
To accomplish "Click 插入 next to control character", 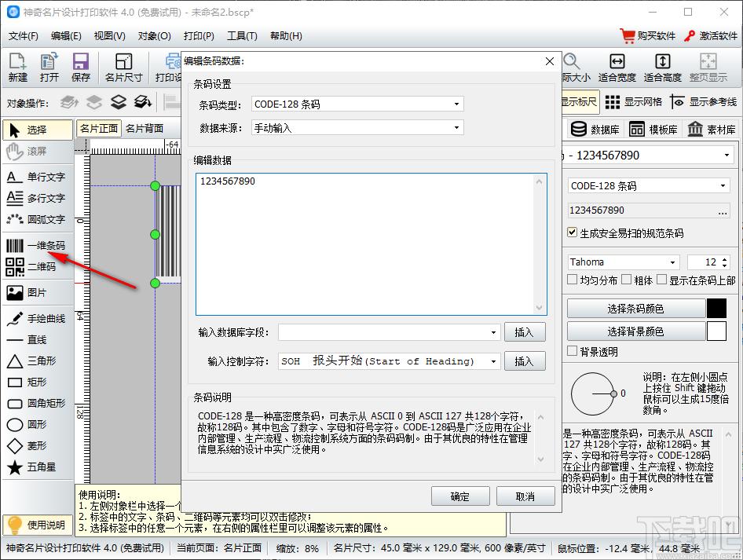I will tap(525, 361).
